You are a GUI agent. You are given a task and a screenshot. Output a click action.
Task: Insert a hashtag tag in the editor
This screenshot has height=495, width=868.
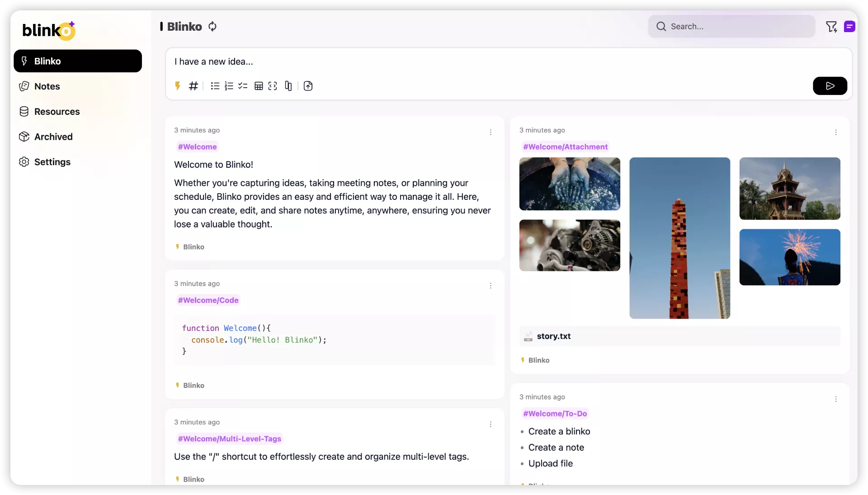click(193, 86)
